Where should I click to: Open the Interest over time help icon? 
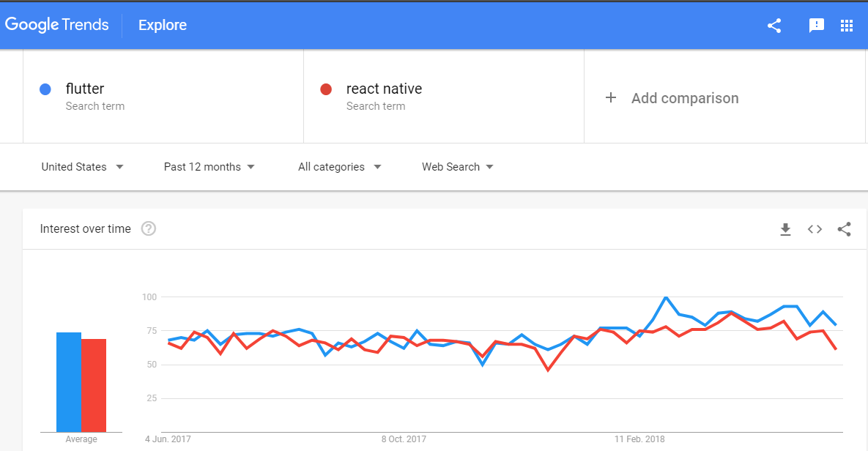pyautogui.click(x=149, y=229)
